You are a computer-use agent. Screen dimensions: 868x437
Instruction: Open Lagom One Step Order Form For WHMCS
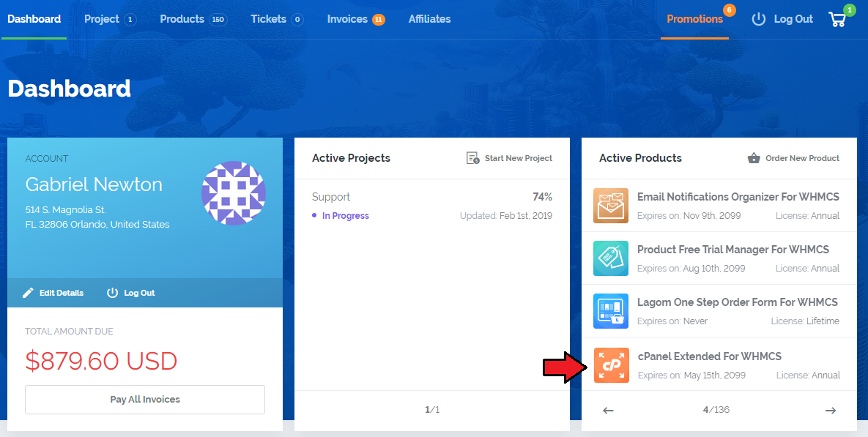point(738,302)
